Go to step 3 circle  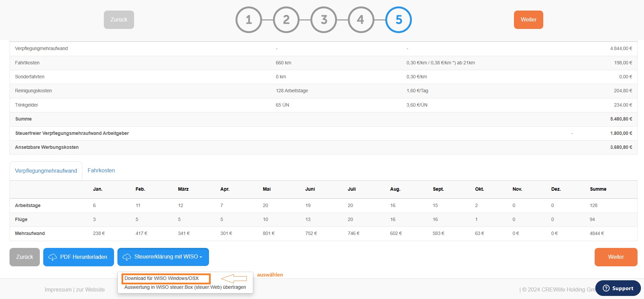324,20
